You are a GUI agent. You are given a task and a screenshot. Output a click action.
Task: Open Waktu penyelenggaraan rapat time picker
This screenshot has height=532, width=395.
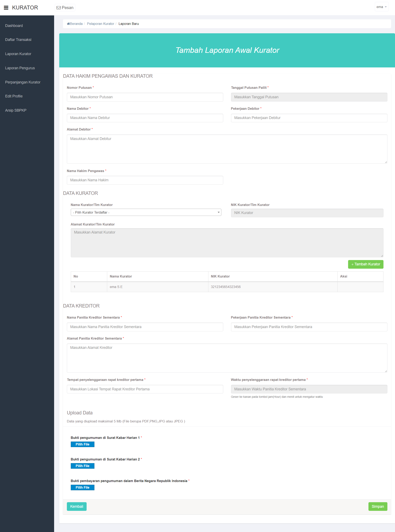309,389
